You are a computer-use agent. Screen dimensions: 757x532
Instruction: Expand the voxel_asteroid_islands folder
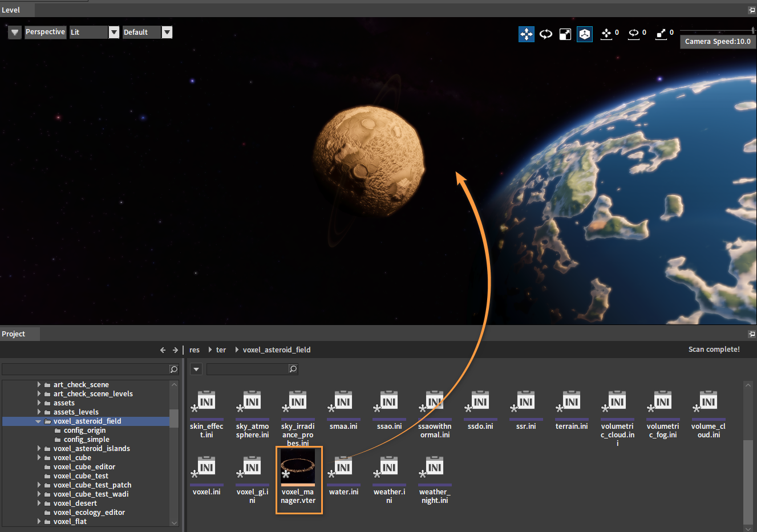tap(39, 448)
